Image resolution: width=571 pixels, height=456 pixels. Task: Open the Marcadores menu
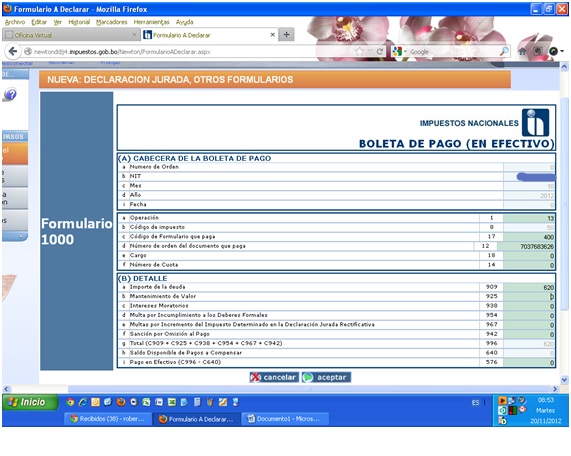tap(111, 22)
